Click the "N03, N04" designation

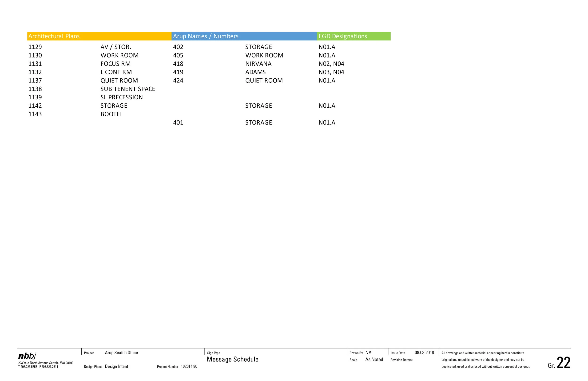pyautogui.click(x=331, y=72)
